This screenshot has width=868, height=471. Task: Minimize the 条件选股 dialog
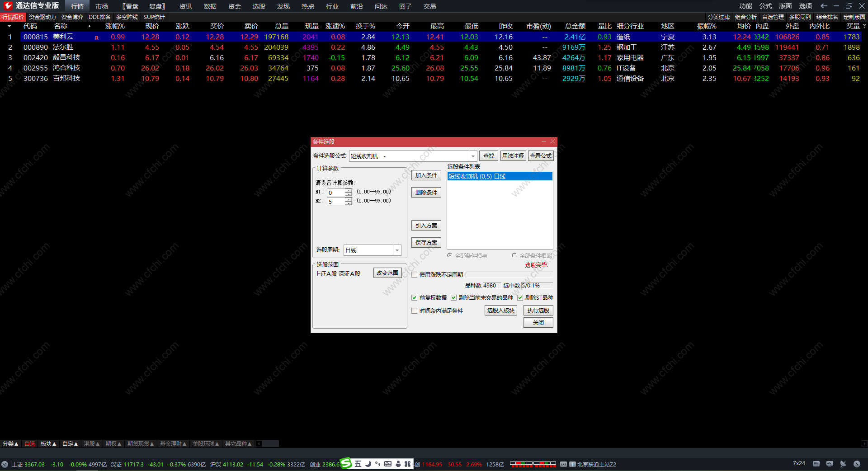coord(544,141)
